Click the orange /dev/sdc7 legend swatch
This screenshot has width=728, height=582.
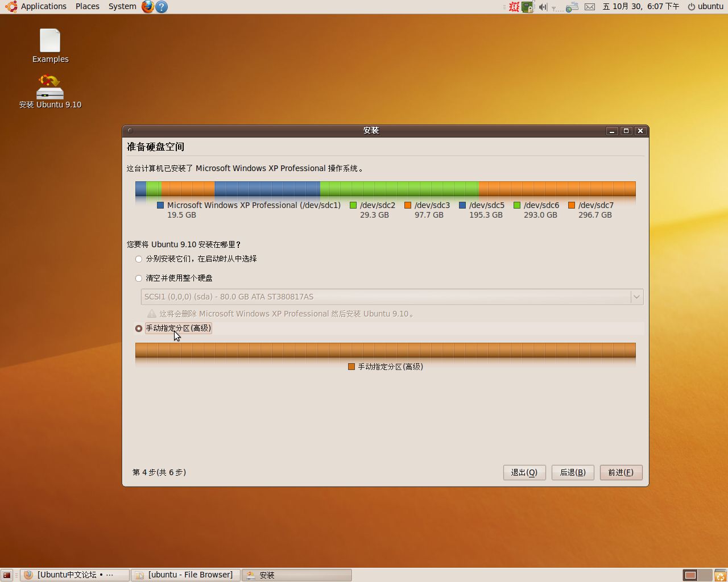[x=572, y=206]
